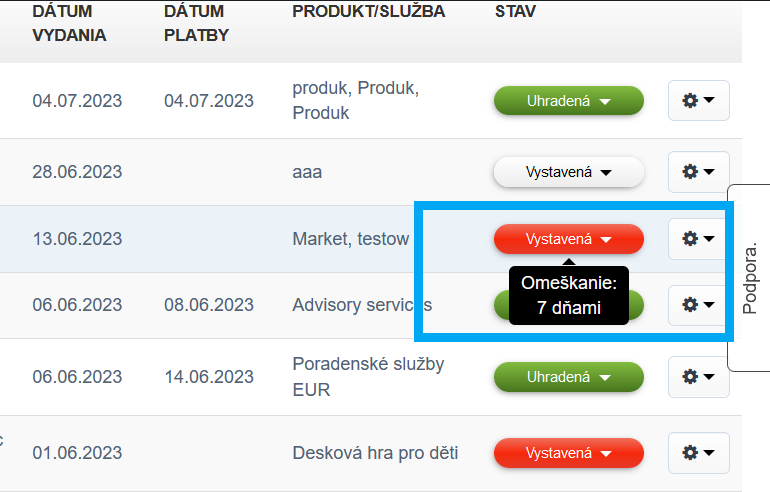Sort by Dátum vydania column header
The height and width of the screenshot is (492, 770).
69,23
